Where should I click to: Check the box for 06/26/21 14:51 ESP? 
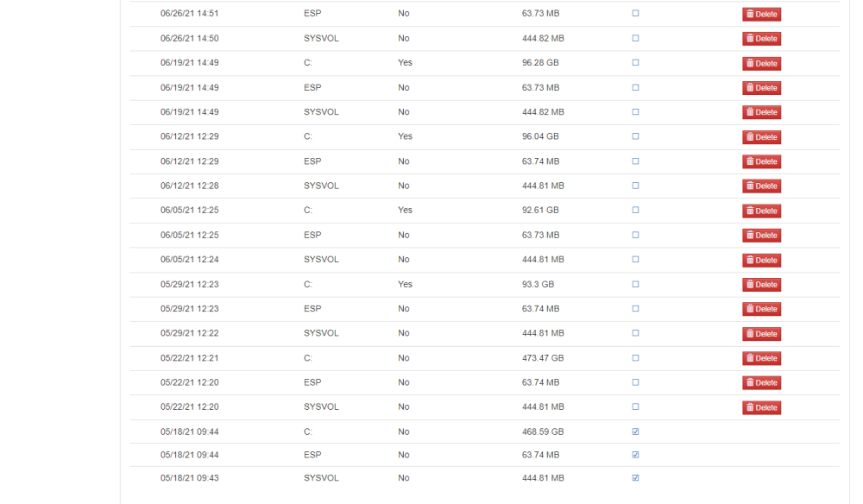(635, 13)
